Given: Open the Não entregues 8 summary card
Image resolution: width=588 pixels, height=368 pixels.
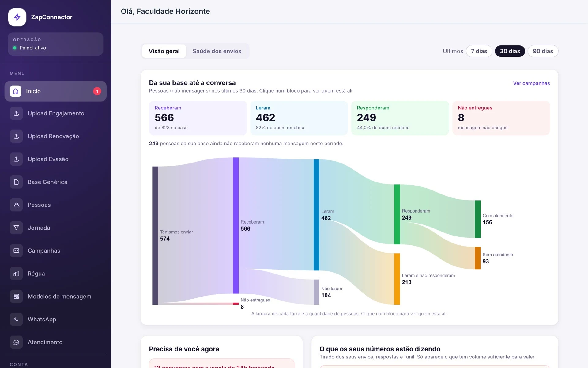Looking at the screenshot, I should tap(501, 118).
